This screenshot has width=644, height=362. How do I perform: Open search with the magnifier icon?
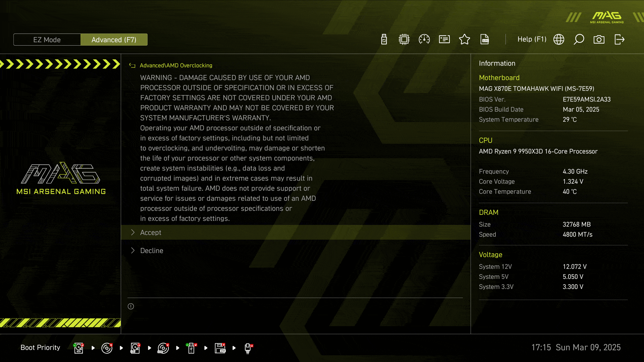point(579,40)
